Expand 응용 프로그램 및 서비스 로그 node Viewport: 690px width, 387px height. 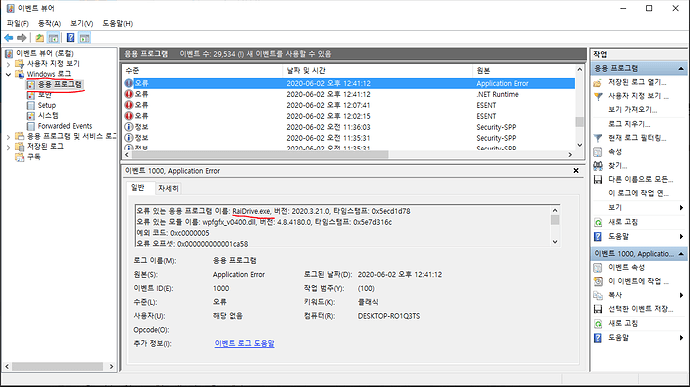[x=8, y=137]
